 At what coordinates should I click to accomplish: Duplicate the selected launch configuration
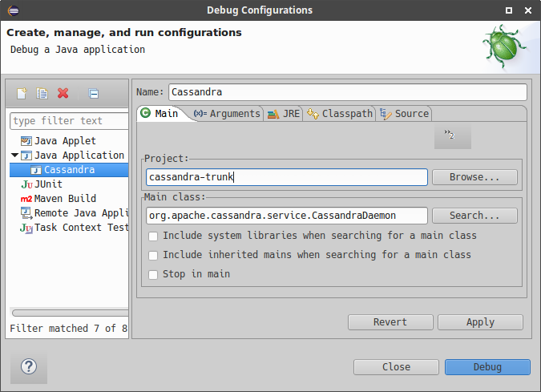coord(42,94)
